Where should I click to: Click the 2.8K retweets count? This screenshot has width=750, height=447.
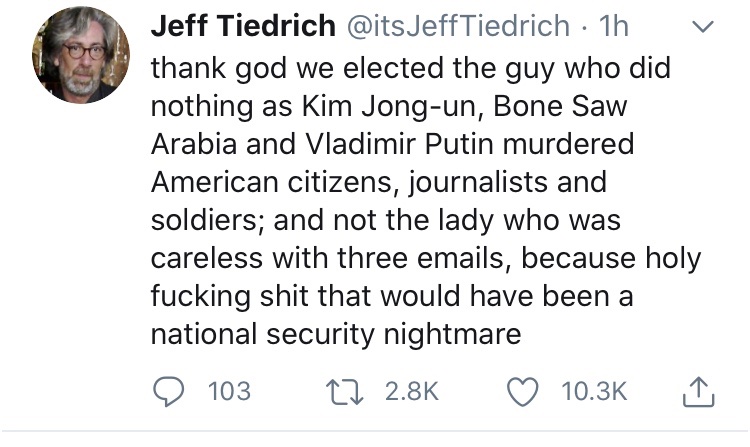411,391
